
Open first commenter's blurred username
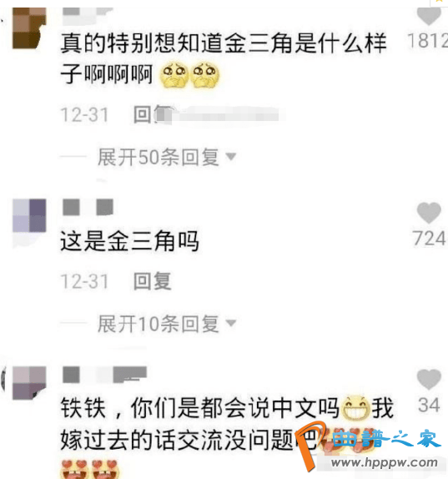[x=88, y=15]
